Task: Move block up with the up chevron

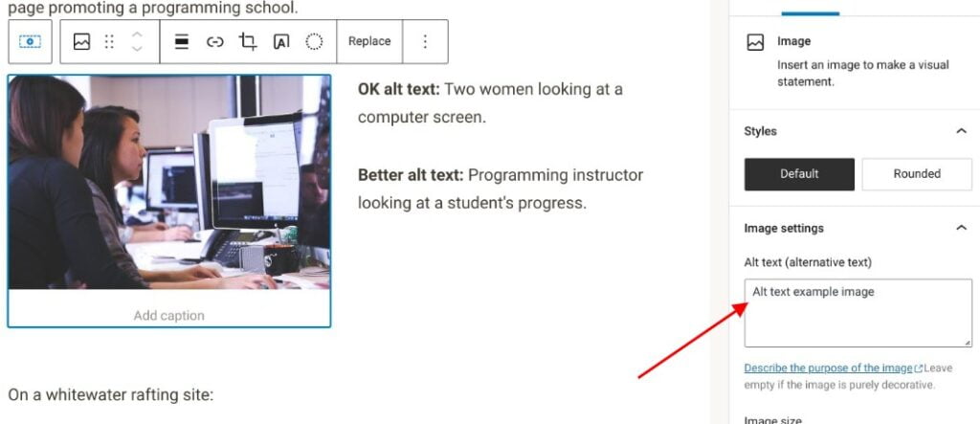Action: click(x=137, y=33)
